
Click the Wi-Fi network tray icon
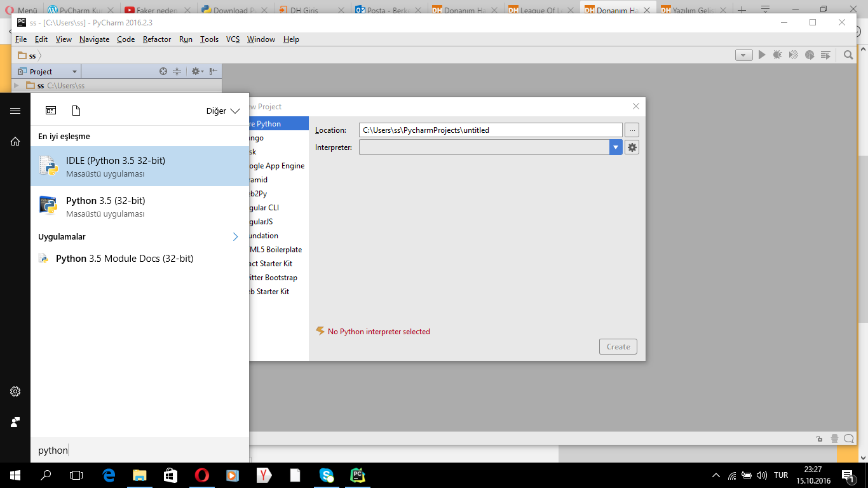click(732, 475)
